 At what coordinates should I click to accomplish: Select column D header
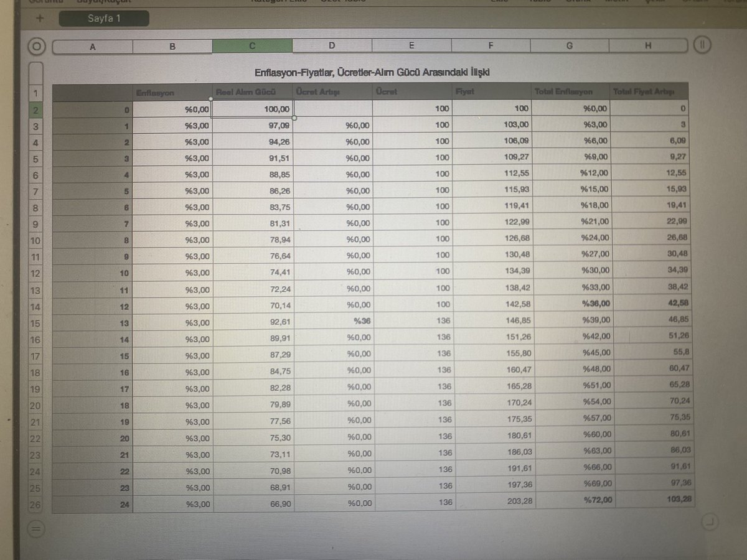332,45
